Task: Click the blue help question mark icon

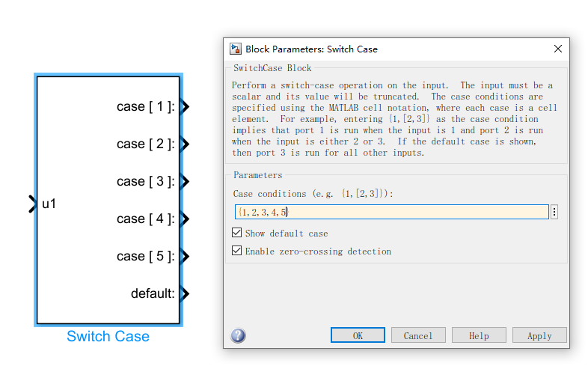Action: tap(238, 335)
